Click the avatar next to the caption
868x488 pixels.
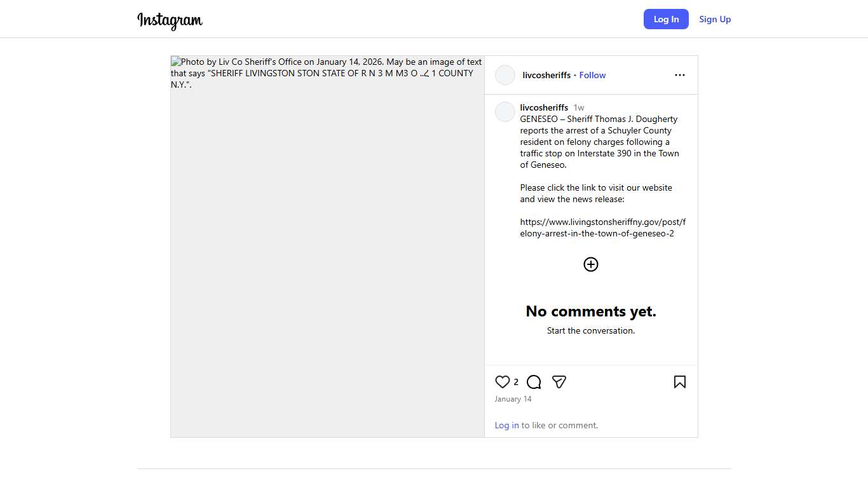[505, 112]
